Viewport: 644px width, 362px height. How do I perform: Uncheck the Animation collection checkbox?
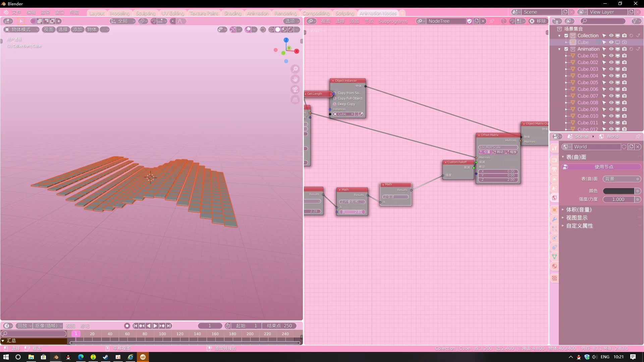[566, 49]
